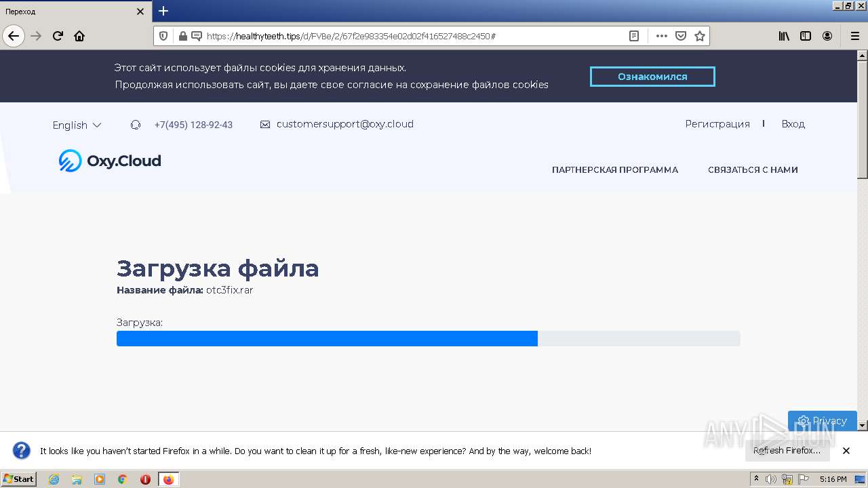This screenshot has height=488, width=868.
Task: Open ПАРТНЕРСКАЯ ПРОГРАММА menu item
Action: pos(615,170)
